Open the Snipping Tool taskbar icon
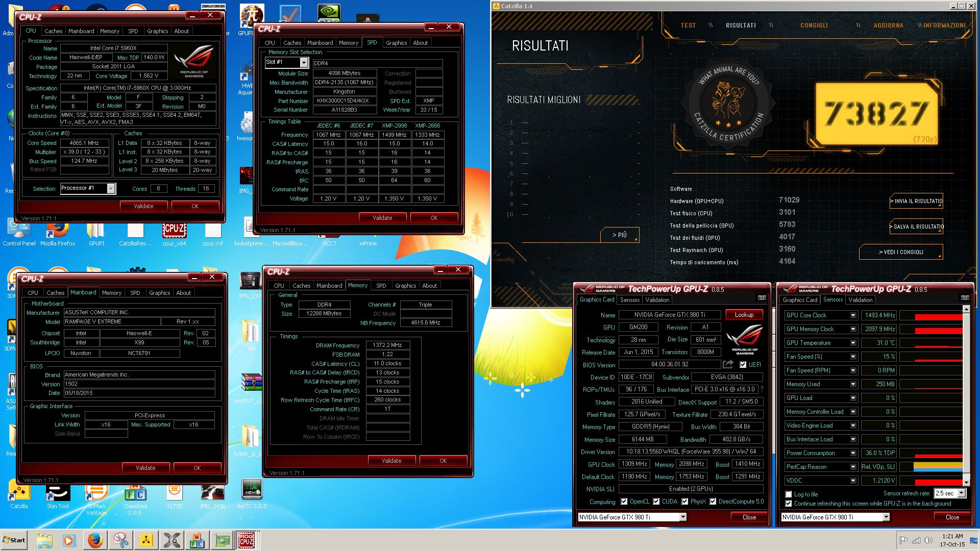The image size is (980, 551). (120, 540)
